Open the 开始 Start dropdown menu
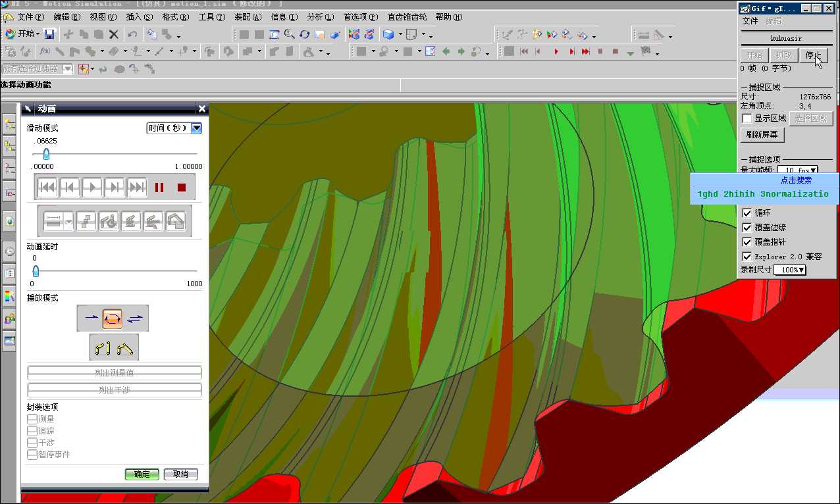 click(x=22, y=34)
